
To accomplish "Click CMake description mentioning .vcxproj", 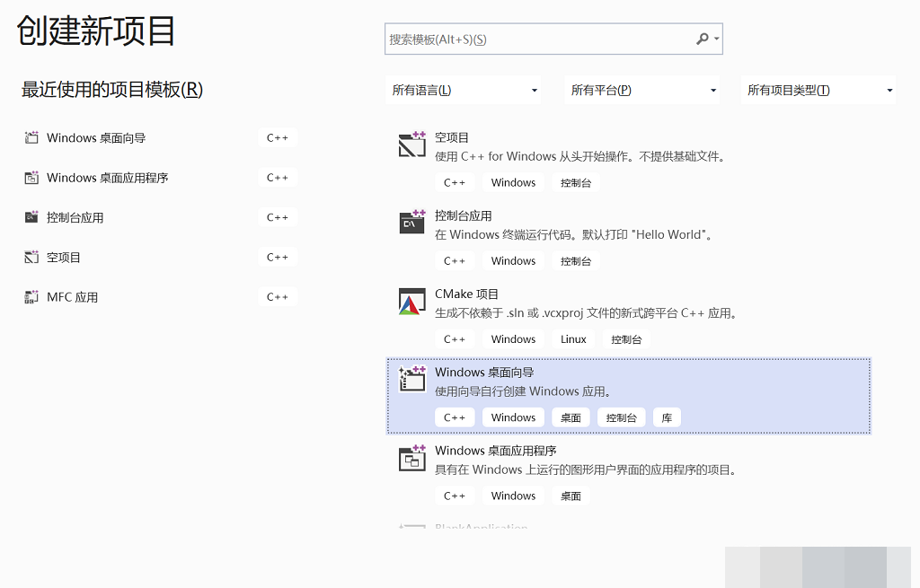I will 586,313.
